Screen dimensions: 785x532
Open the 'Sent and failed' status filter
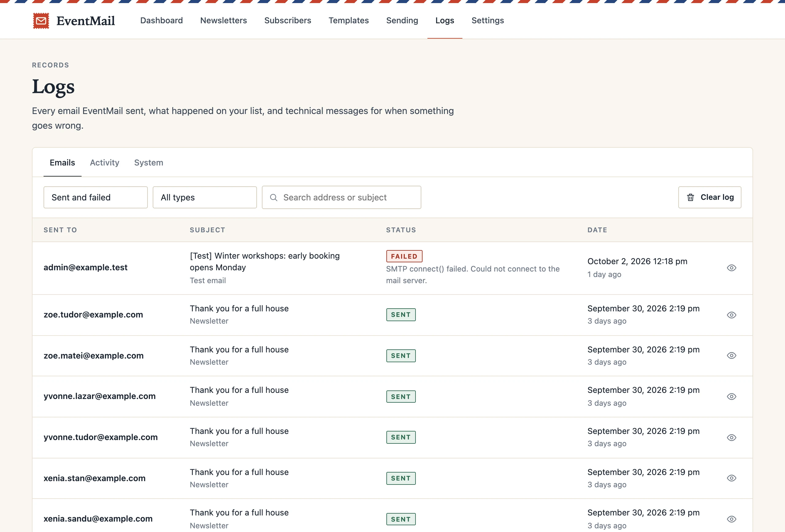[x=96, y=197]
